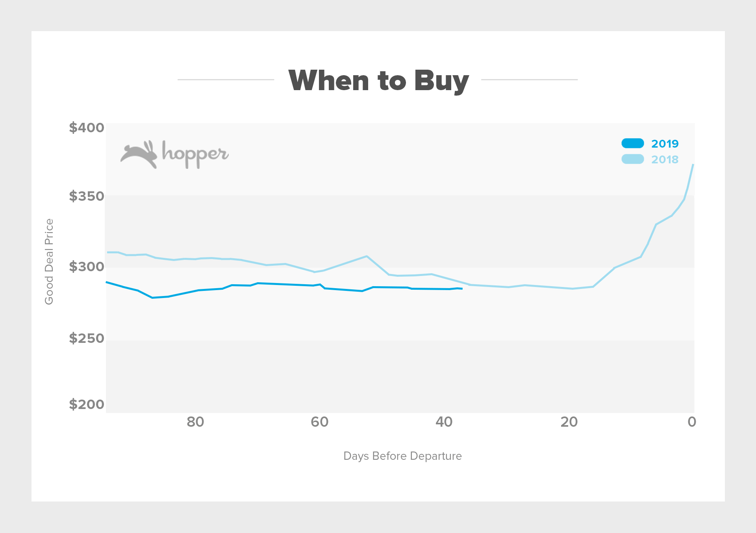Click the Days Before Departure axis title
The width and height of the screenshot is (756, 533).
tap(402, 456)
